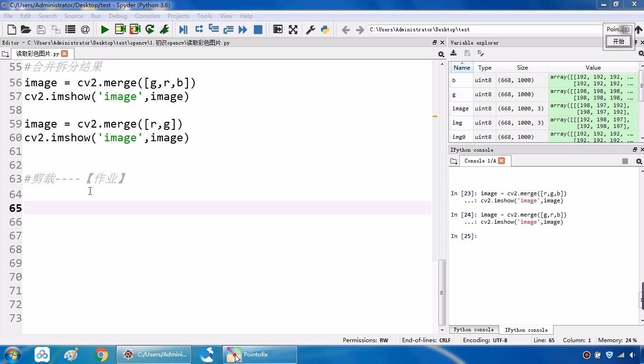Screen dimensions: 644x364
Task: Click the blue Debug file icon
Action: (183, 30)
